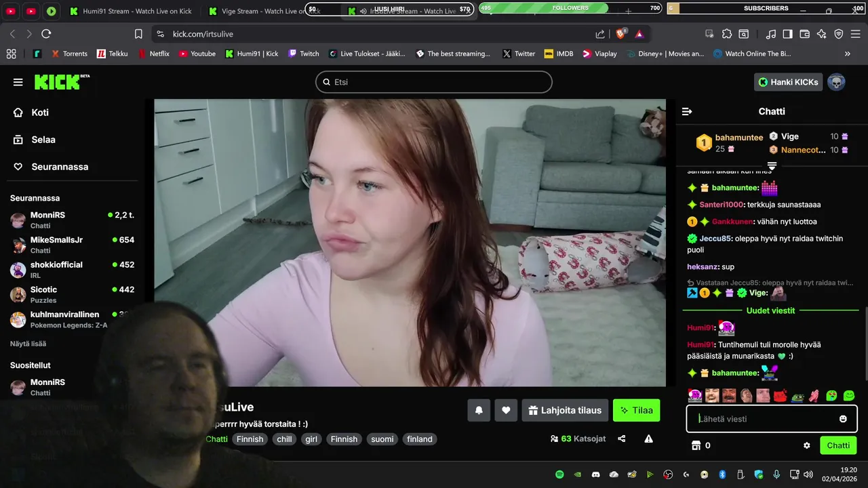Click the share icon next to Katsojat
Viewport: 868px width, 488px height.
point(622,439)
